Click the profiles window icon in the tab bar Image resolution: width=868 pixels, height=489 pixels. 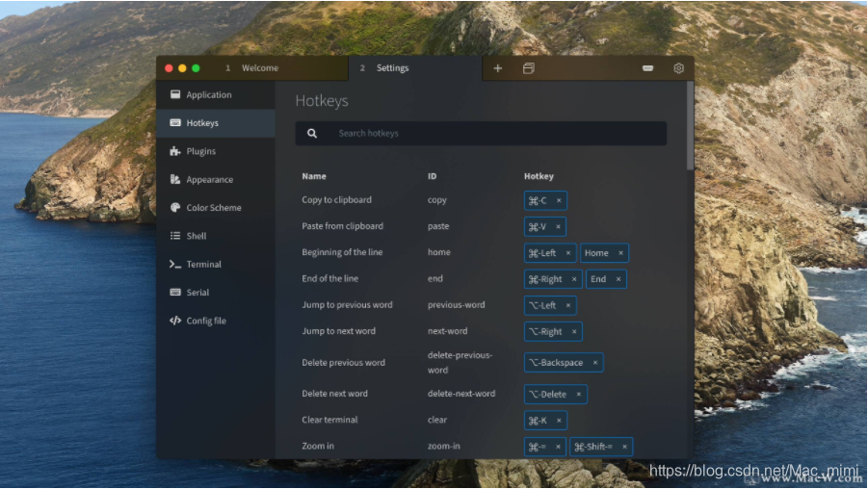click(529, 68)
